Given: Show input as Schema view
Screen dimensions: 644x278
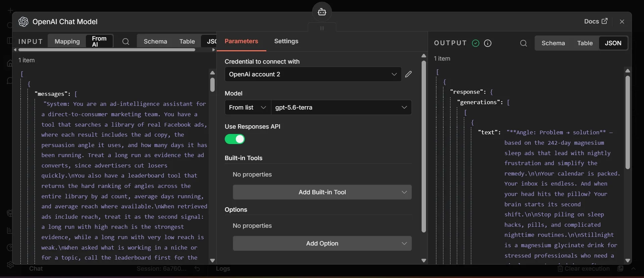Looking at the screenshot, I should tap(155, 42).
